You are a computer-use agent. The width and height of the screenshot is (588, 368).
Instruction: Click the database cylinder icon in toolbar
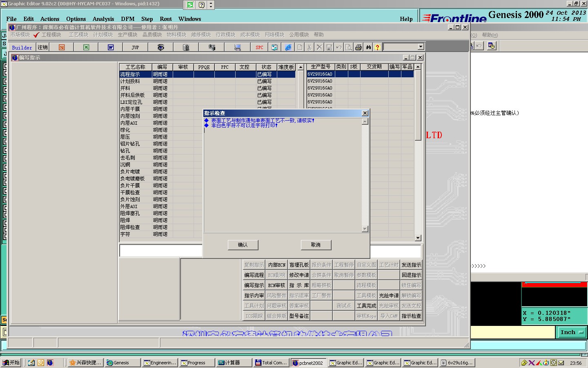186,47
